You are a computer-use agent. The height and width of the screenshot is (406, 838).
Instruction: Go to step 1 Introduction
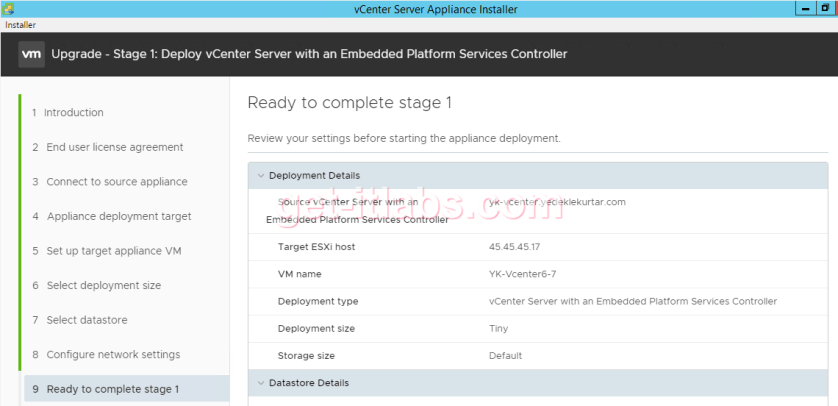(74, 113)
